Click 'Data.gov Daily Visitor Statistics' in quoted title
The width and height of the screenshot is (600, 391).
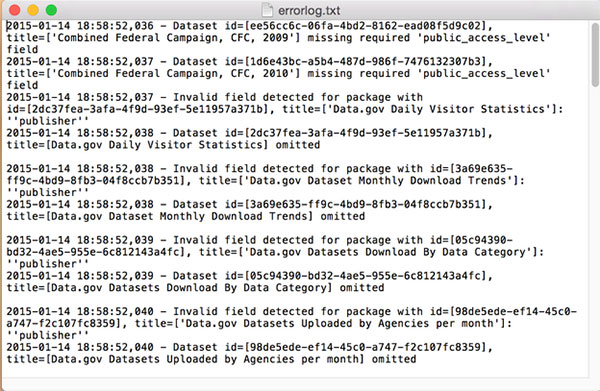tap(439, 109)
